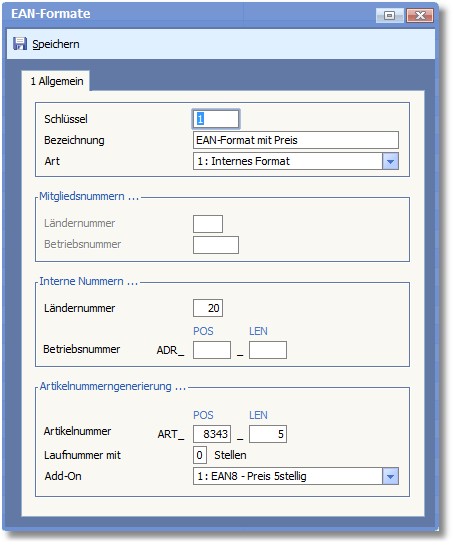Click the Interne Nummern Ländernummer field containing 20
The width and height of the screenshot is (453, 545).
click(x=208, y=308)
